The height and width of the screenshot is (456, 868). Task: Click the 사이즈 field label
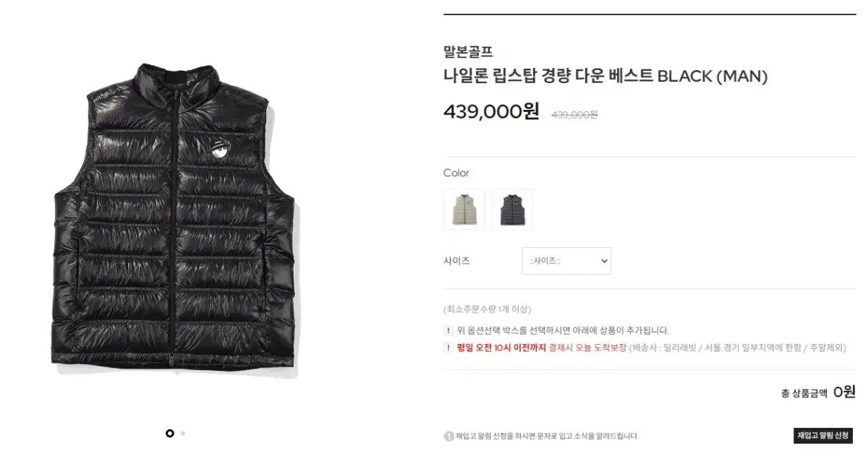click(456, 261)
